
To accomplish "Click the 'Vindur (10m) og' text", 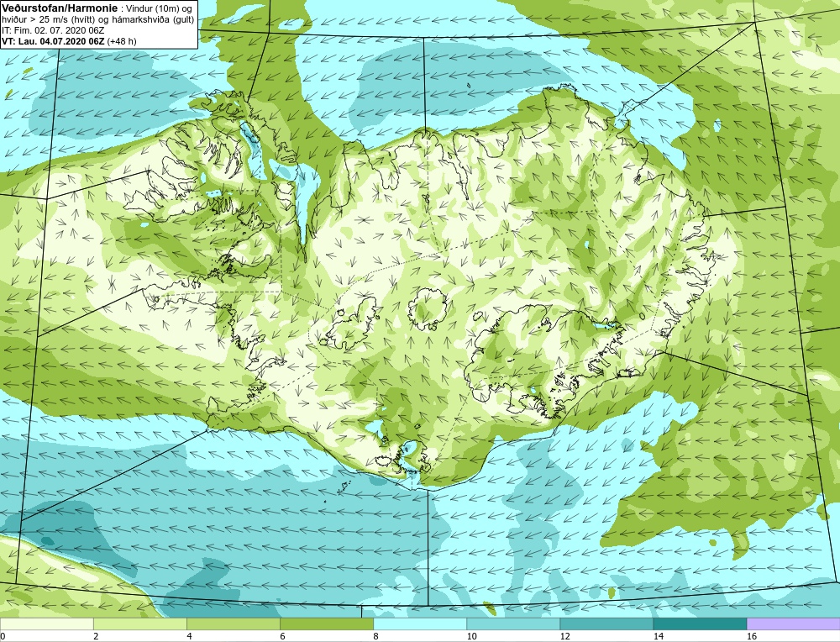I will 159,8.
